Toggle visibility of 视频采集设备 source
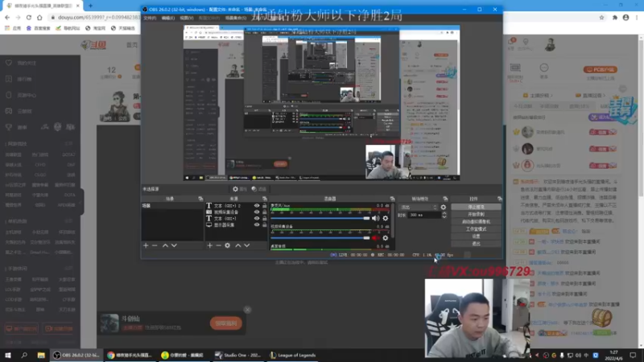 point(257,212)
